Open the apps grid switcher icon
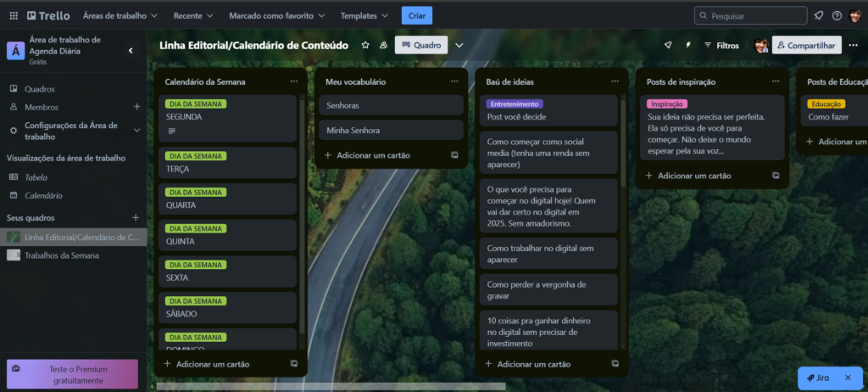The height and width of the screenshot is (392, 868). (x=14, y=15)
